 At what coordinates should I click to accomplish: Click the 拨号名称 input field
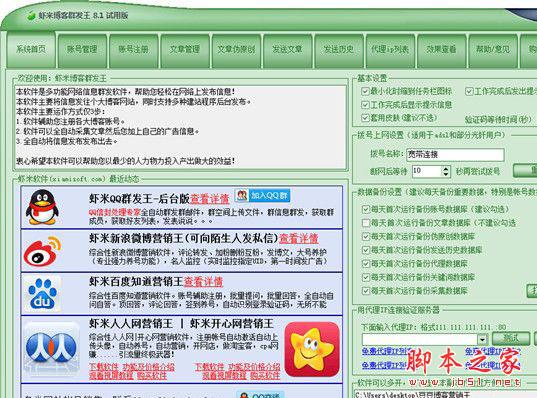click(455, 154)
